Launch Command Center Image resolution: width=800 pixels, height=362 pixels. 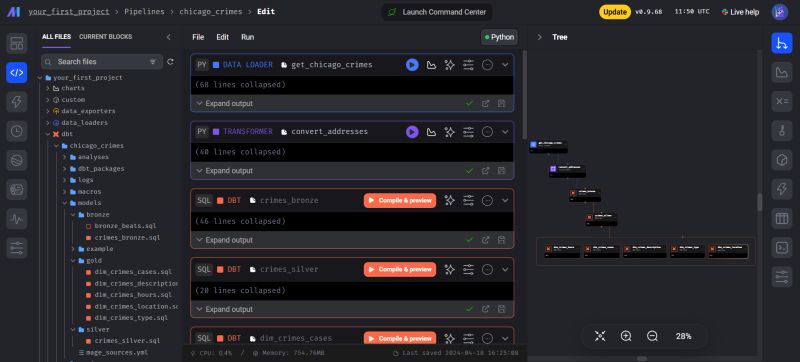tap(437, 12)
